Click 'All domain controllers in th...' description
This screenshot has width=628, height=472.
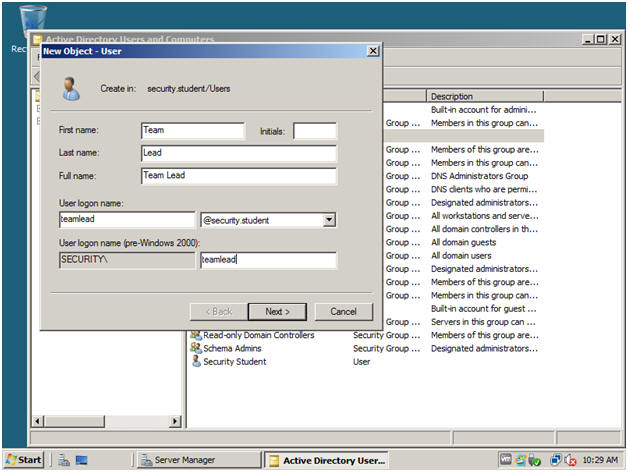(x=484, y=229)
